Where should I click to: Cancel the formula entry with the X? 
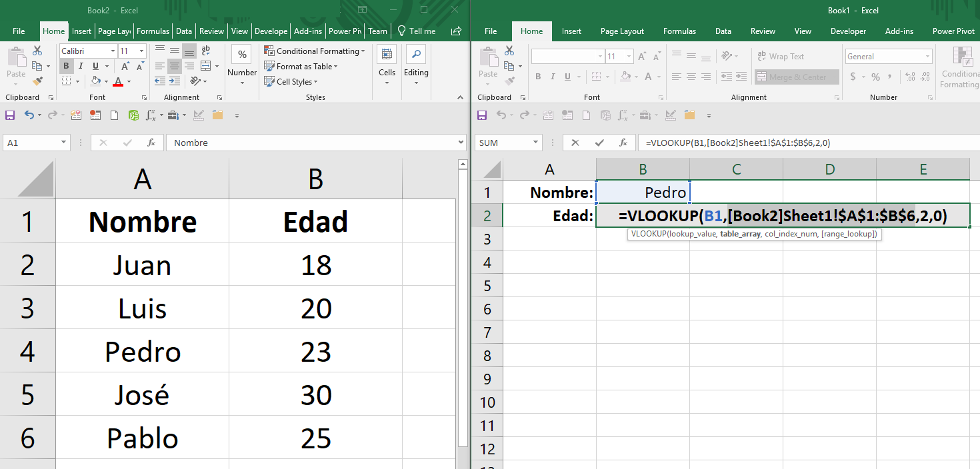[x=575, y=143]
